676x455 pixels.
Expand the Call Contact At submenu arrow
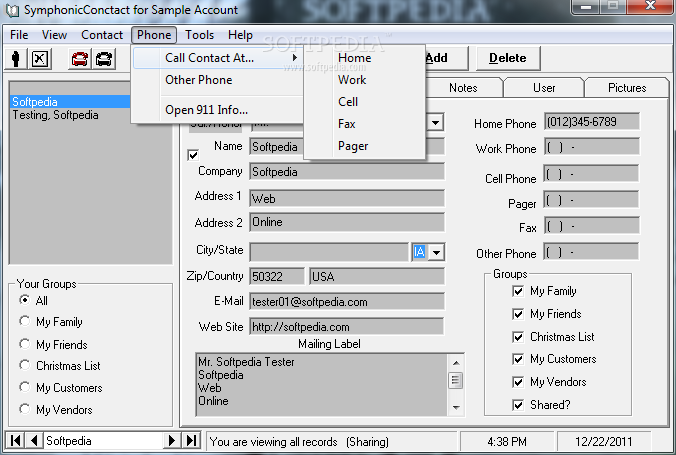coord(294,57)
